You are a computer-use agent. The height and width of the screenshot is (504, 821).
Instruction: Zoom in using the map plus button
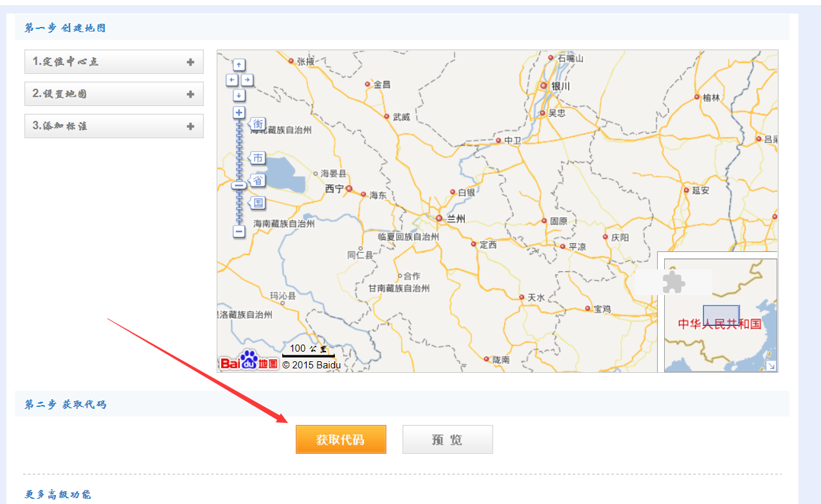click(x=239, y=113)
